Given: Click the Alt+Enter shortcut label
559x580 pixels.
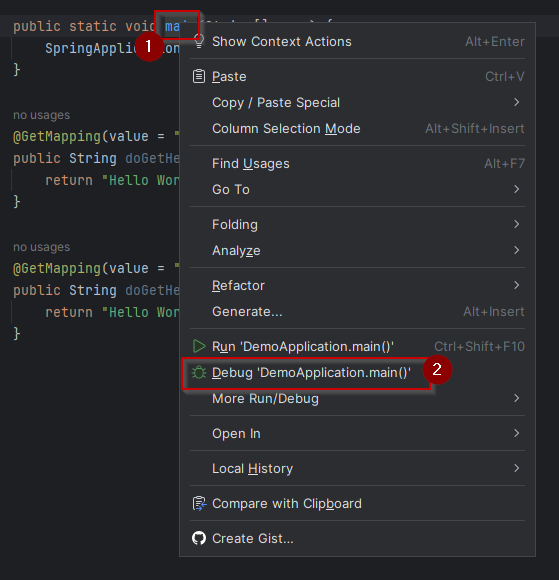Looking at the screenshot, I should pyautogui.click(x=495, y=41).
